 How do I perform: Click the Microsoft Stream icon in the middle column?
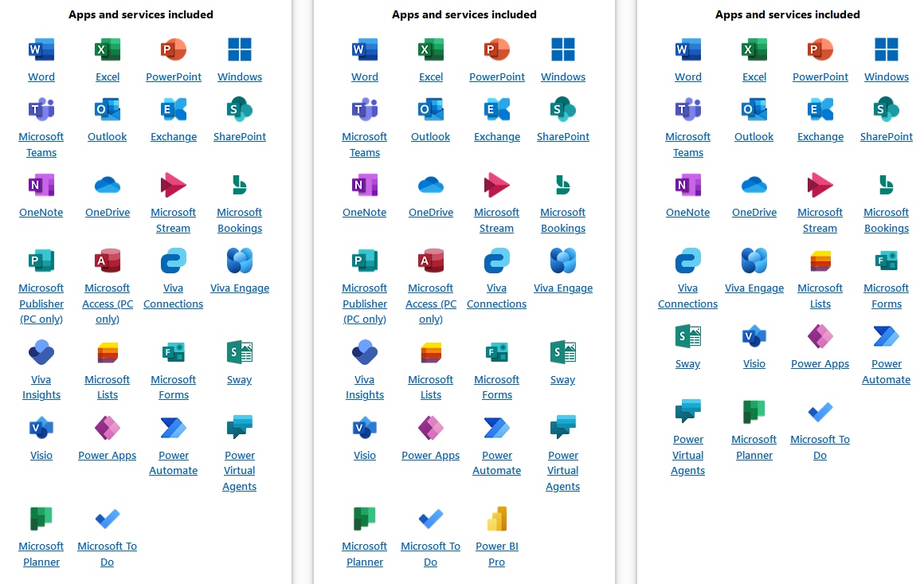tap(497, 186)
